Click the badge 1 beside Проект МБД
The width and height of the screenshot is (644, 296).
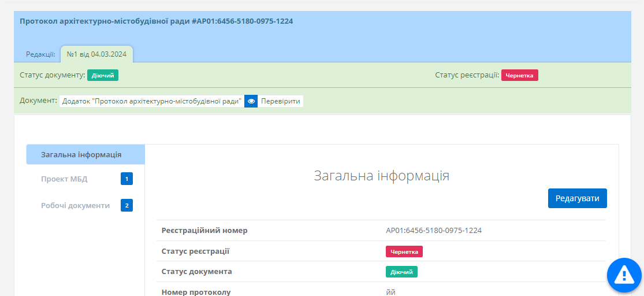[x=126, y=179]
